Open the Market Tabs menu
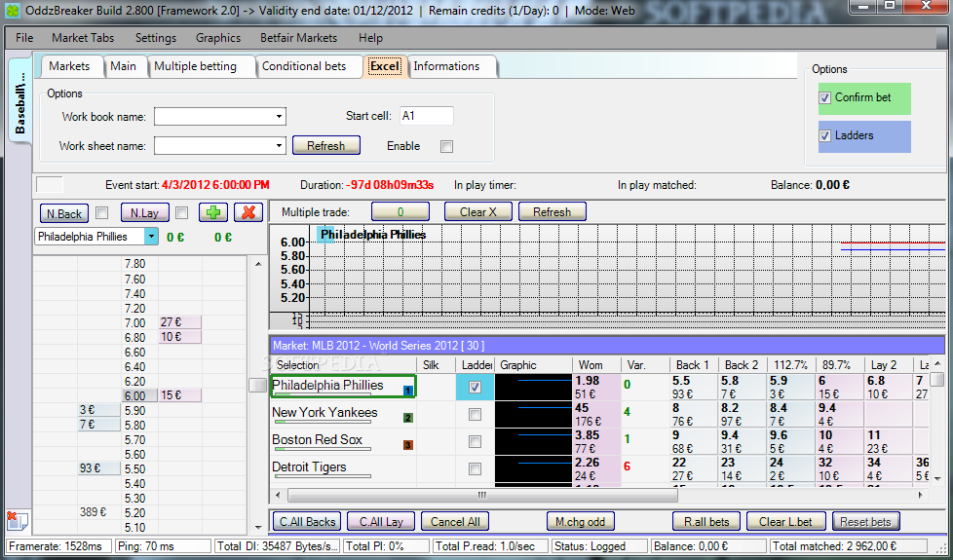Screen dimensions: 953x560 pos(83,38)
